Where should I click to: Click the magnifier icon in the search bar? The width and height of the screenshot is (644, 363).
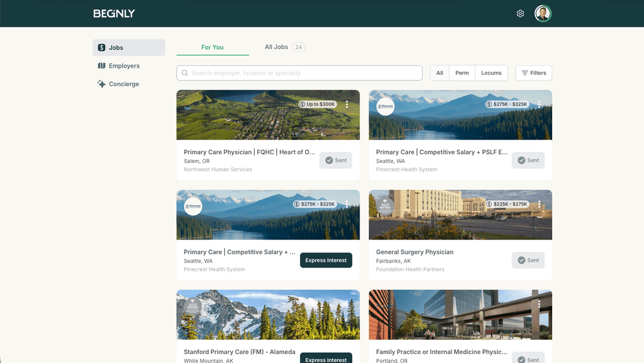click(x=185, y=72)
